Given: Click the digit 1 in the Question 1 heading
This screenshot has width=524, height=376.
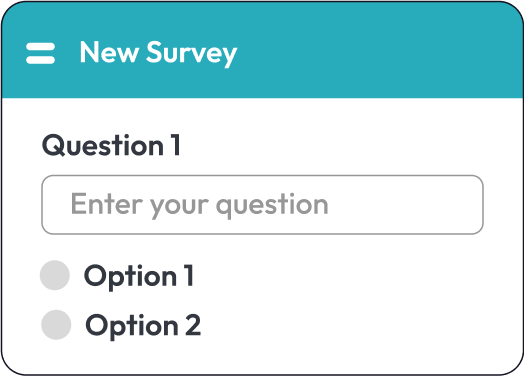Looking at the screenshot, I should pyautogui.click(x=175, y=145).
